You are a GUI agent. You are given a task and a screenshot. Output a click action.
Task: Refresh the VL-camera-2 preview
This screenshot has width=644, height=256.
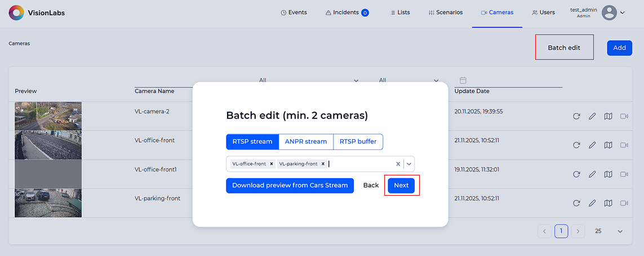(576, 116)
